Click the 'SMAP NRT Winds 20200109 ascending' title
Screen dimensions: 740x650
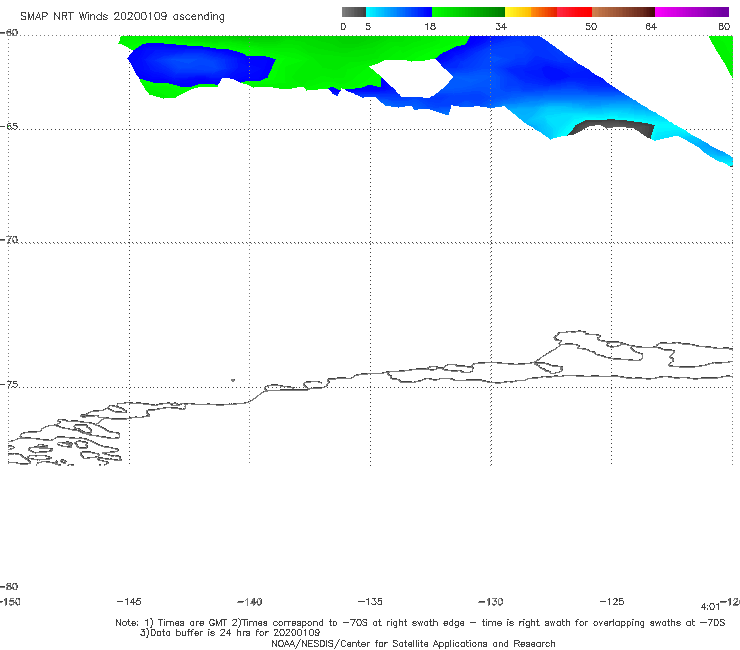pyautogui.click(x=122, y=16)
